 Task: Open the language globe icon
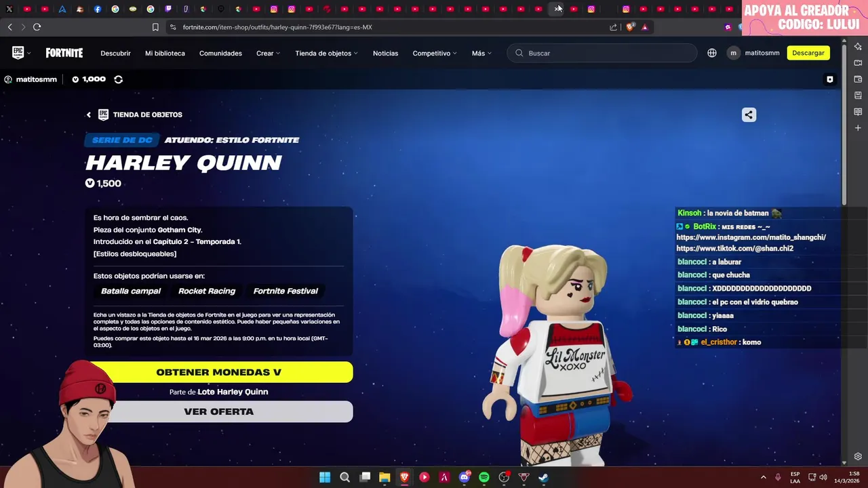712,53
